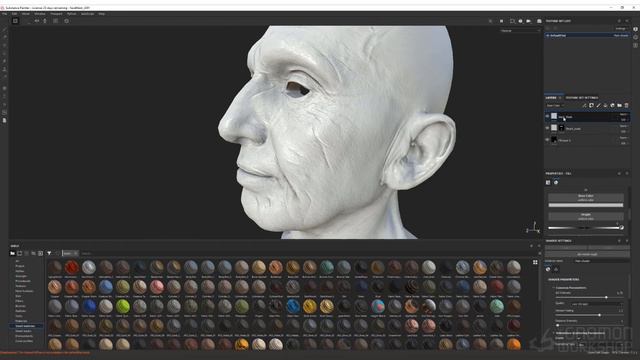Click the Add smart material icon in Layers

coord(612,105)
